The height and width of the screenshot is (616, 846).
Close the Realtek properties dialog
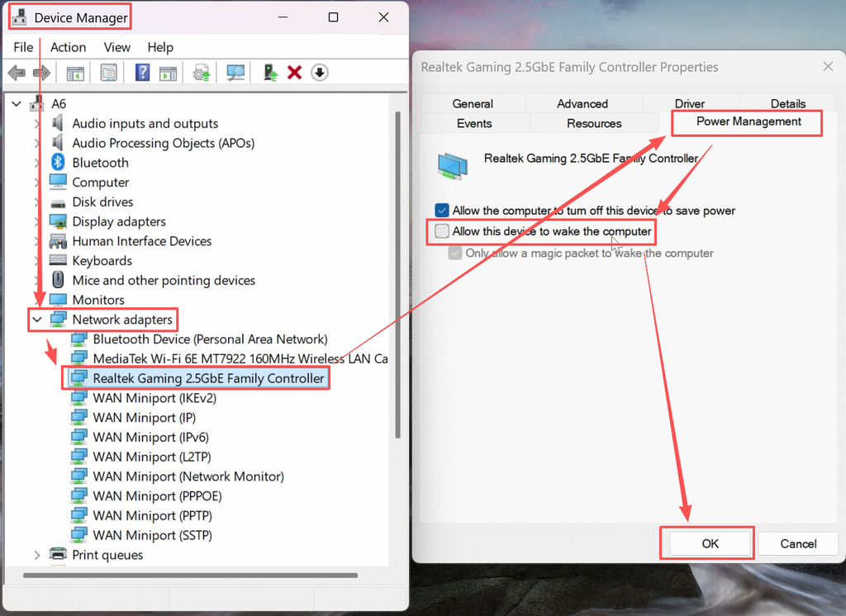point(828,66)
